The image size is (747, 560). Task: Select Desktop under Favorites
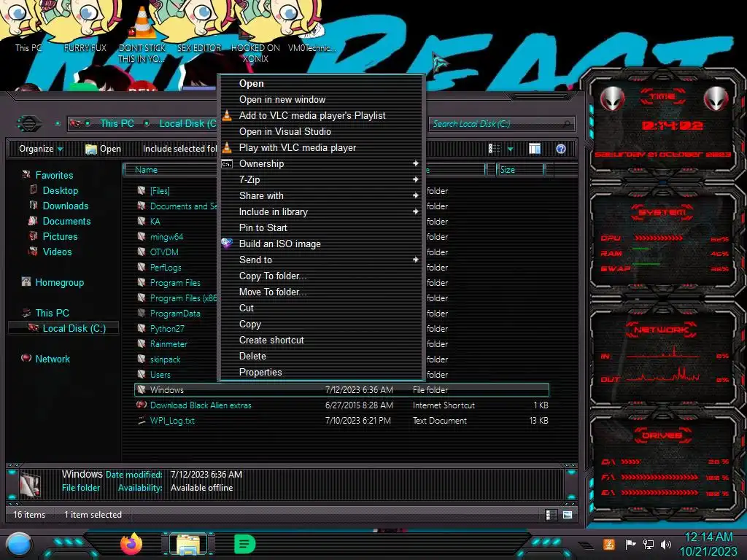[60, 190]
